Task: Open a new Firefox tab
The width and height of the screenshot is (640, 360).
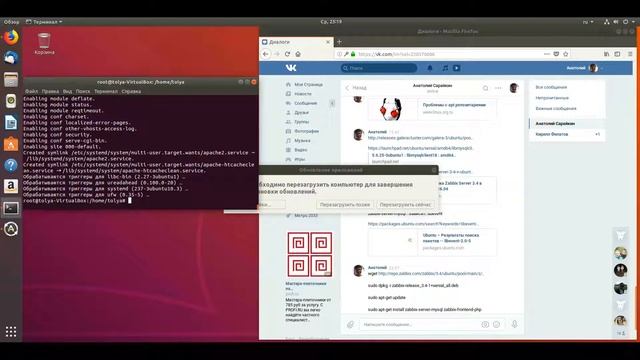Action: [x=339, y=42]
